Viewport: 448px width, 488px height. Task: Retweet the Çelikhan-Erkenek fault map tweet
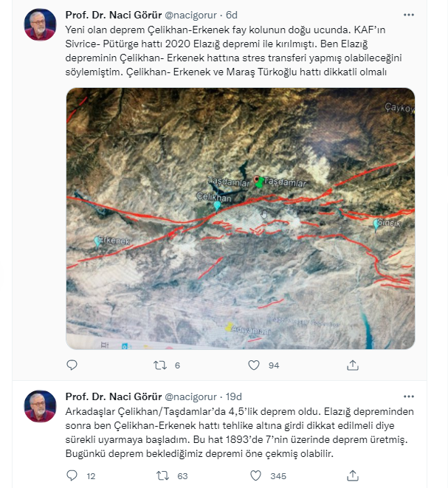(x=160, y=365)
